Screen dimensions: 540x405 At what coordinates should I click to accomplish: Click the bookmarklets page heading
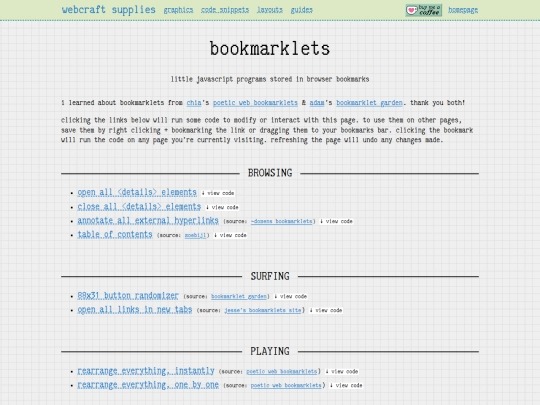(x=270, y=49)
